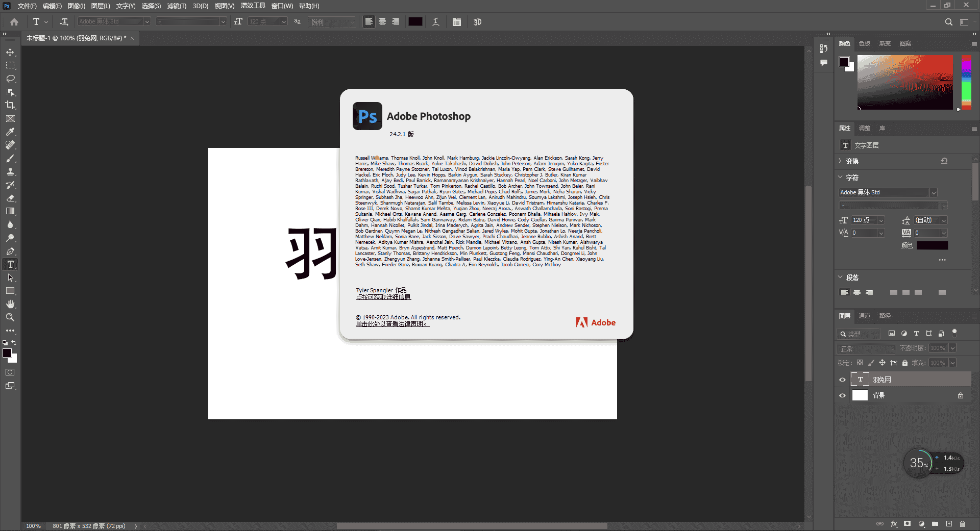Select the Crop tool

[x=10, y=105]
